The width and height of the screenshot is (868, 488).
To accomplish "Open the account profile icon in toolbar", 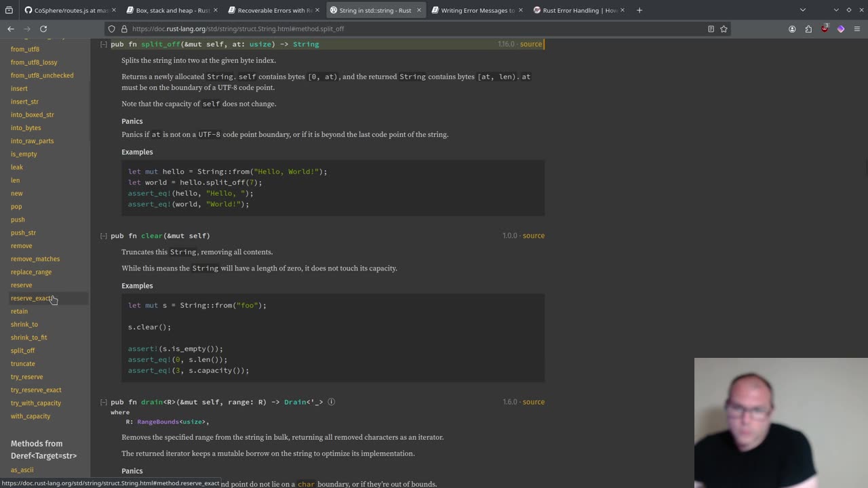I will (792, 29).
